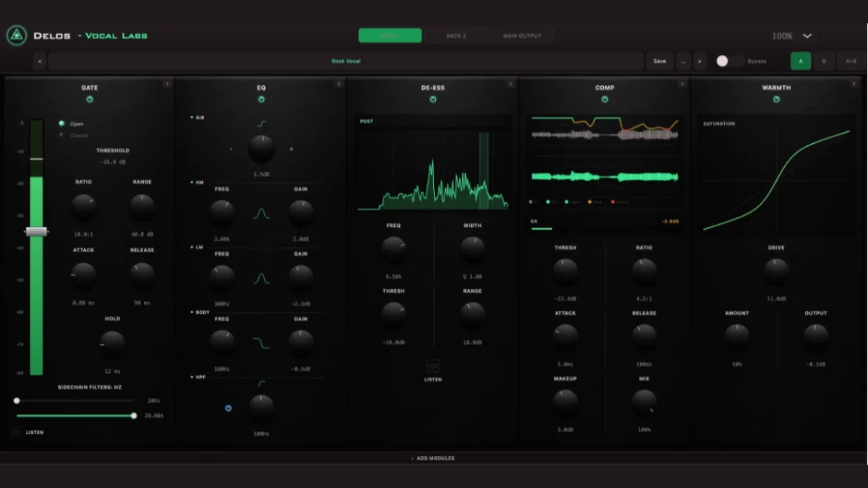Toggle the Comp Heavy legend dot
Screen dimensions: 868x488
point(613,202)
